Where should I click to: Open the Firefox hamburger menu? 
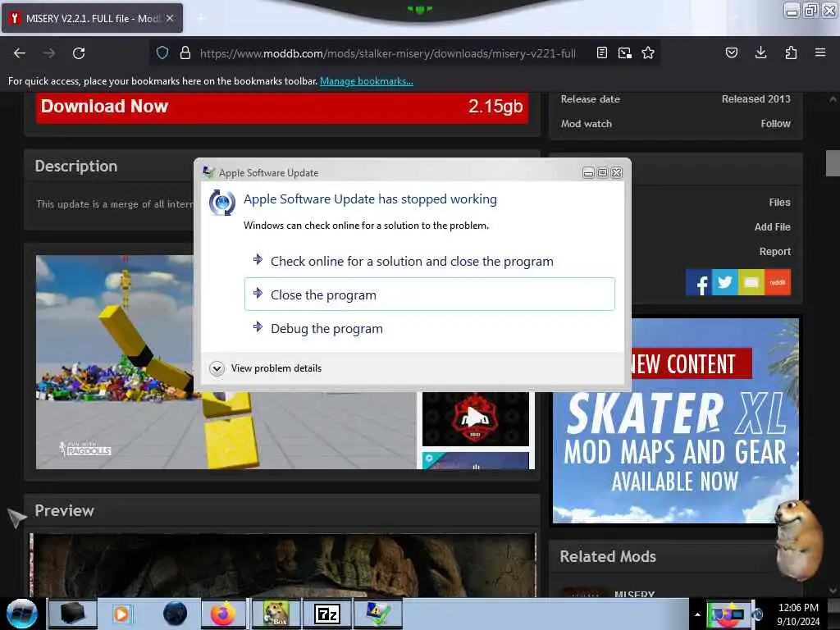click(819, 52)
